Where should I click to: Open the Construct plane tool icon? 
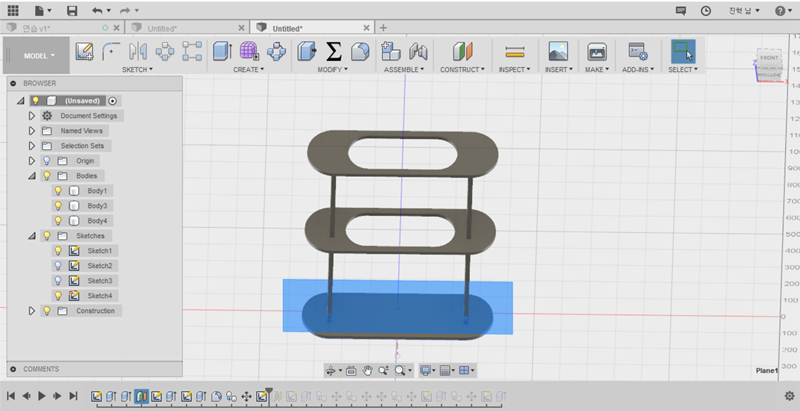coord(461,51)
